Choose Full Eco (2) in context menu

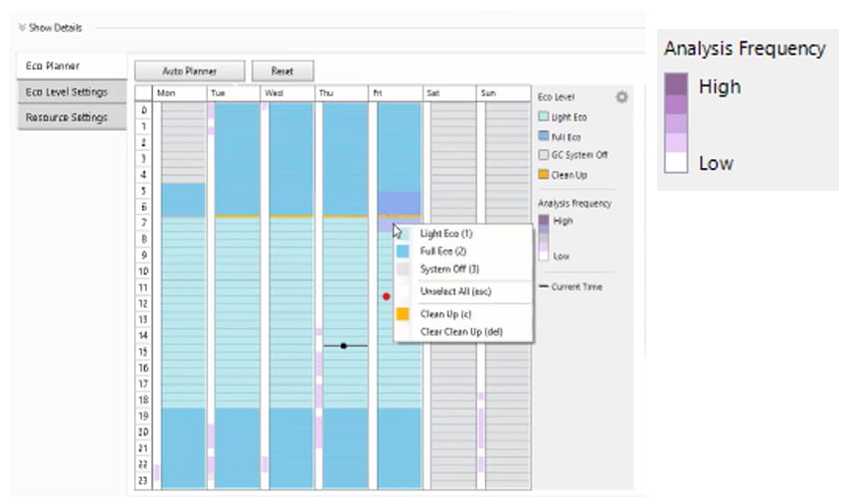(x=443, y=251)
